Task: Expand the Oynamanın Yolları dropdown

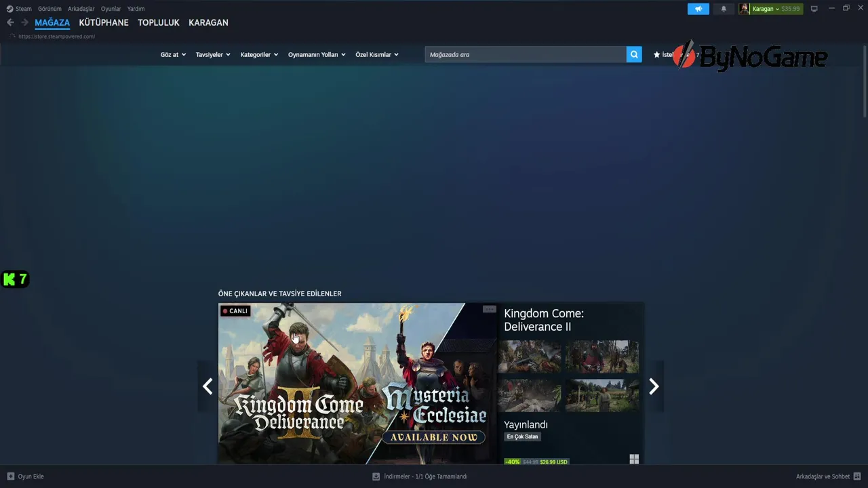Action: [317, 54]
